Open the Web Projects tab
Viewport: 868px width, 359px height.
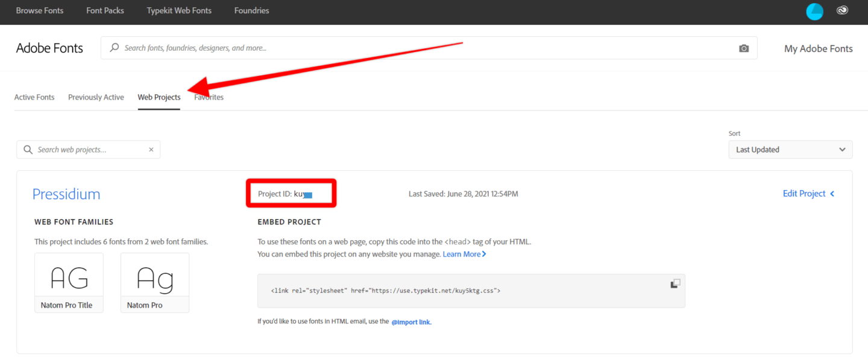click(159, 97)
